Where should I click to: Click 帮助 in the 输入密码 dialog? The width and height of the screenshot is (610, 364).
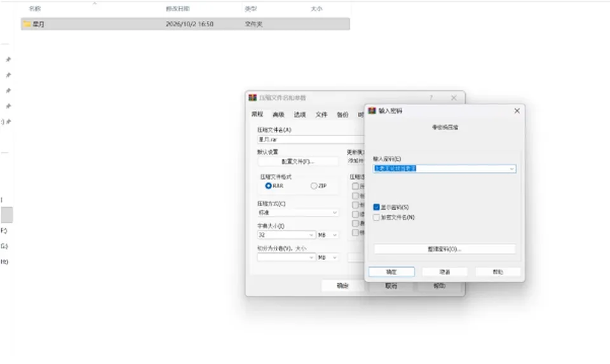click(x=498, y=272)
